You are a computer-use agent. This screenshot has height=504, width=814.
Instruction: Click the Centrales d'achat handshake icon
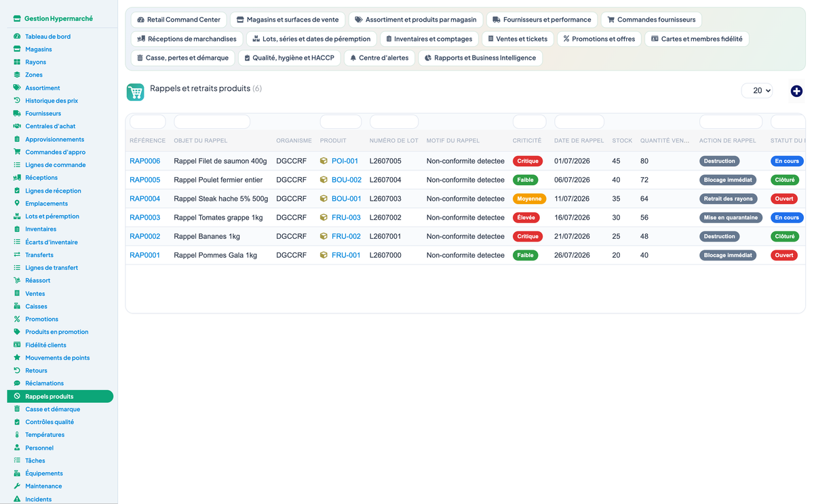pos(17,126)
